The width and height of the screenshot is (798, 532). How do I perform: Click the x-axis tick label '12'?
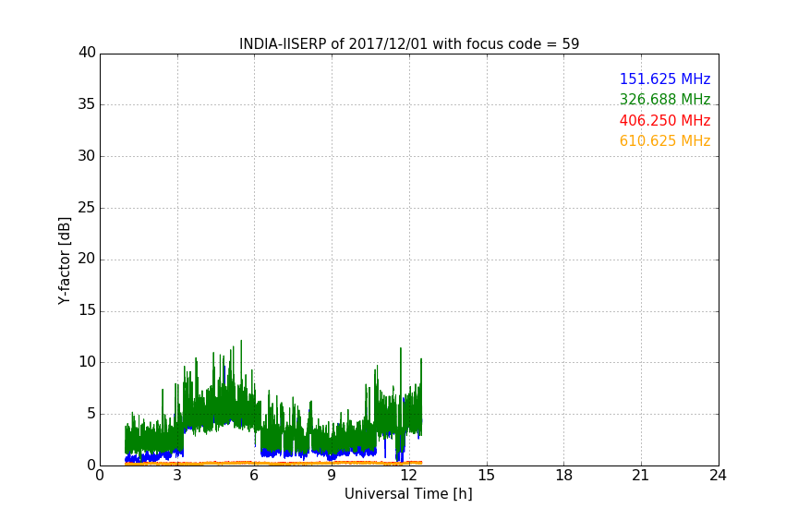click(409, 476)
